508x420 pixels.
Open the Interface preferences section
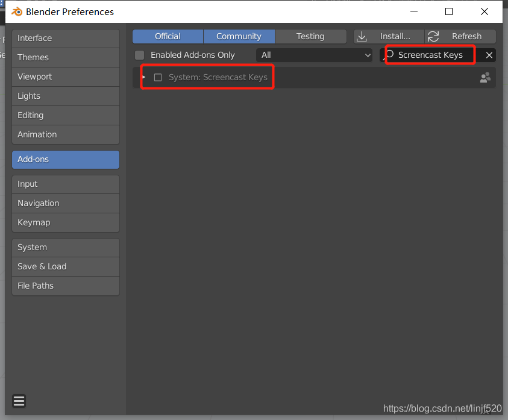click(66, 38)
